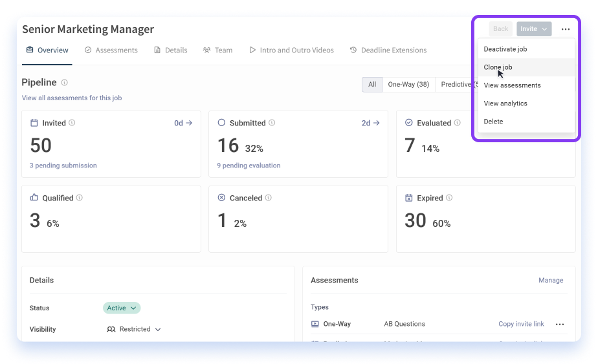Go to the Details tab
Image resolution: width=598 pixels, height=364 pixels.
pyautogui.click(x=170, y=50)
